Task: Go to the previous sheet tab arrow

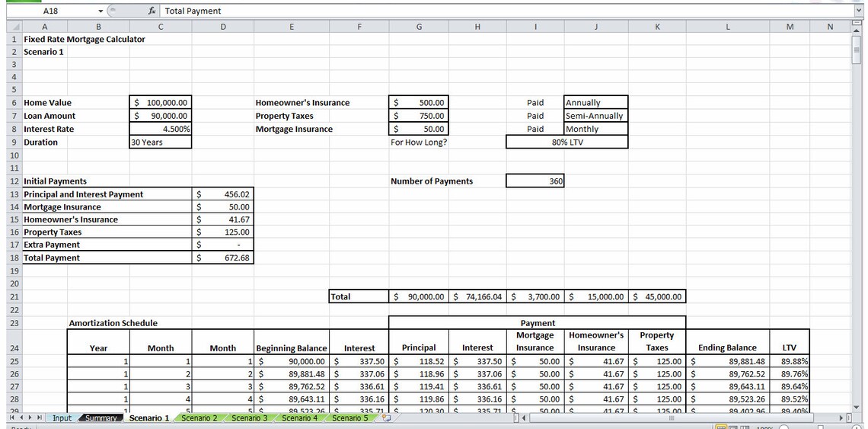Action: click(x=21, y=418)
